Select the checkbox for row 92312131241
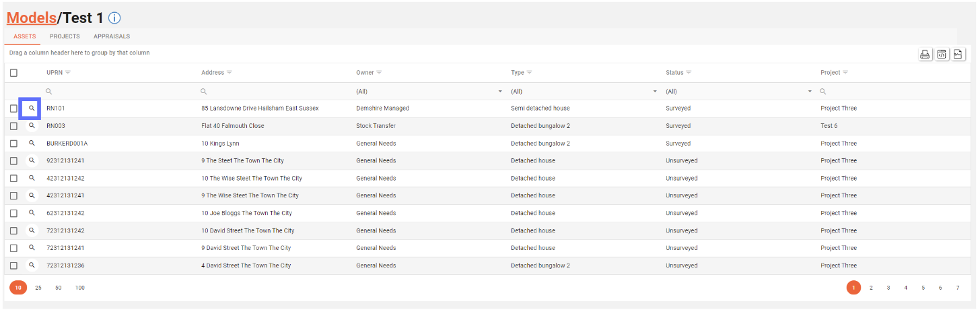The width and height of the screenshot is (980, 314). pos(13,161)
